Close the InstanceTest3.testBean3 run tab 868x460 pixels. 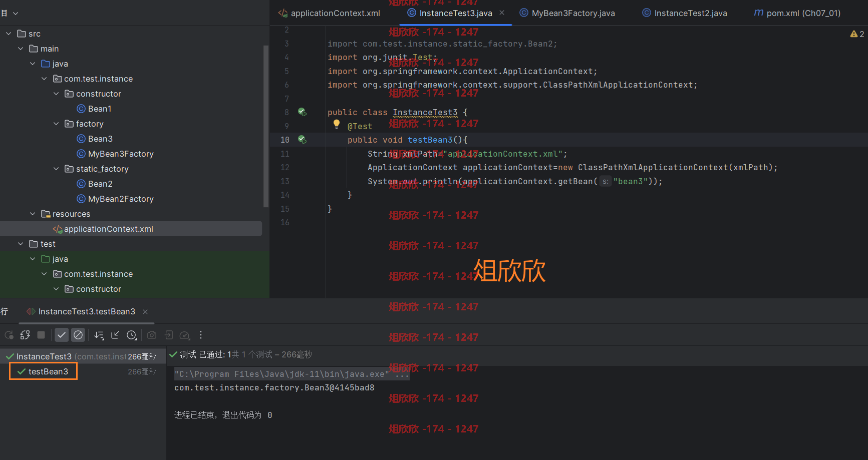pyautogui.click(x=145, y=312)
